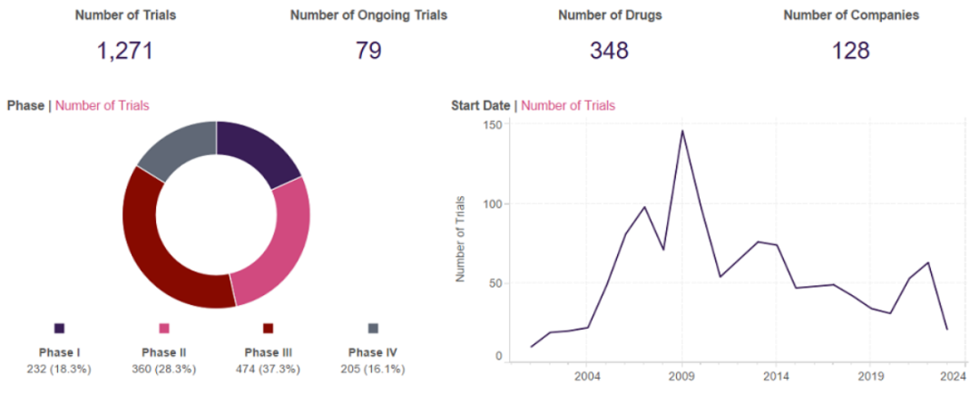Screen dimensions: 980x394
Task: Click the Phase I dark purple legend swatch
Action: 60,328
